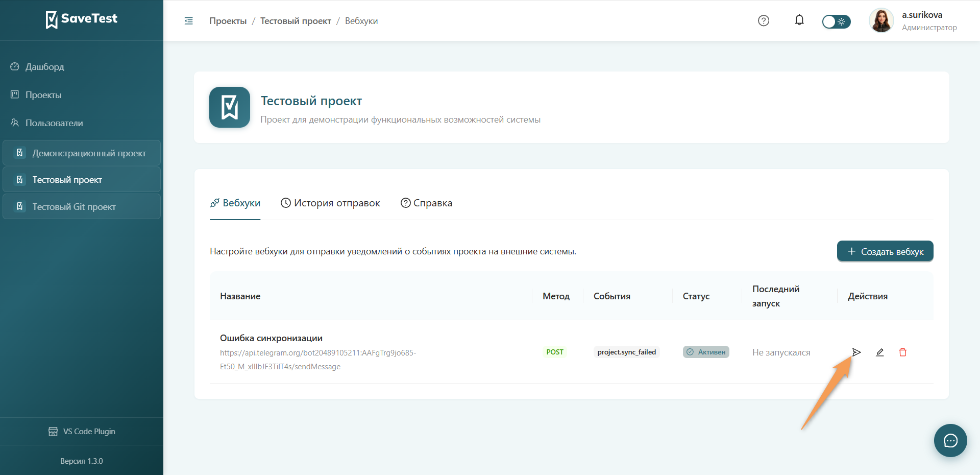Click the project logo tile
Screen dimensions: 980x475
230,107
